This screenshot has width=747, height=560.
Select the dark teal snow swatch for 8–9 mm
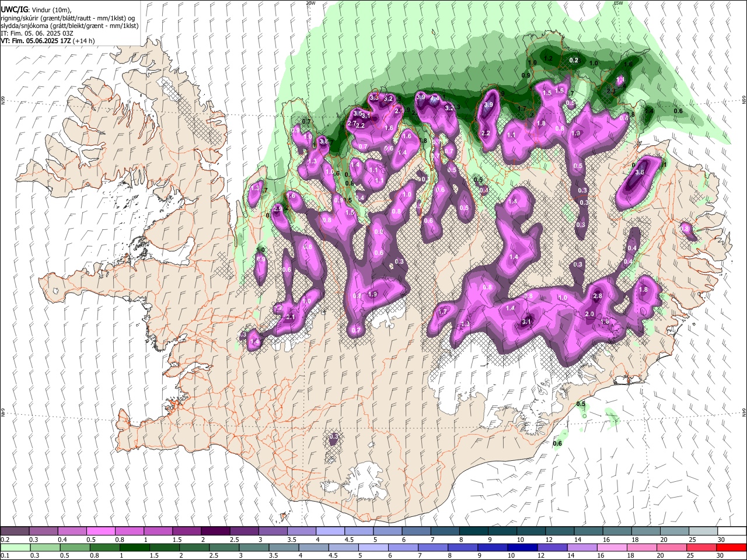click(x=474, y=531)
